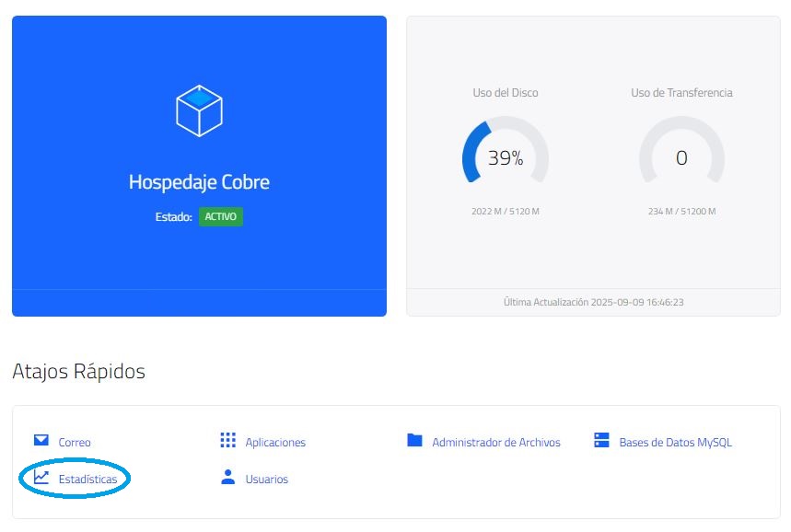Open the Aplicaciones link
The height and width of the screenshot is (532, 791).
(x=275, y=443)
